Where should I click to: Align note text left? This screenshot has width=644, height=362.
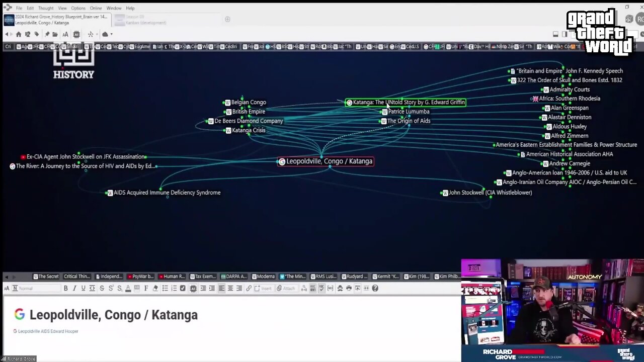coord(221,288)
